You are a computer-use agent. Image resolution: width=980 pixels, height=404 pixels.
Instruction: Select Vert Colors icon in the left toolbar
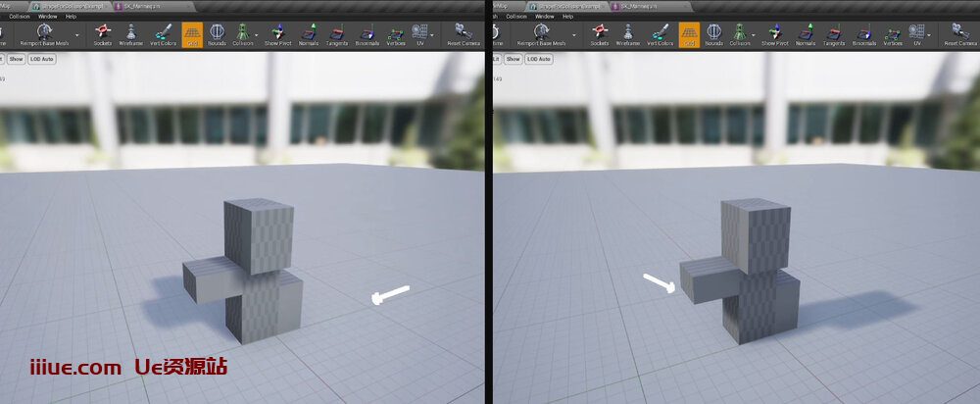(164, 34)
